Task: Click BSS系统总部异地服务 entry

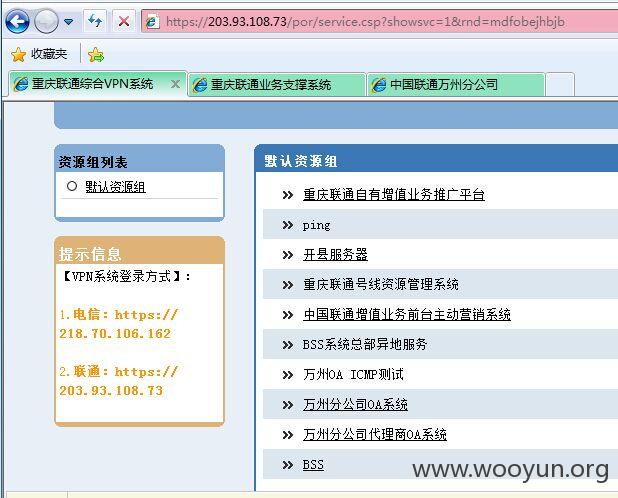Action: coord(365,344)
